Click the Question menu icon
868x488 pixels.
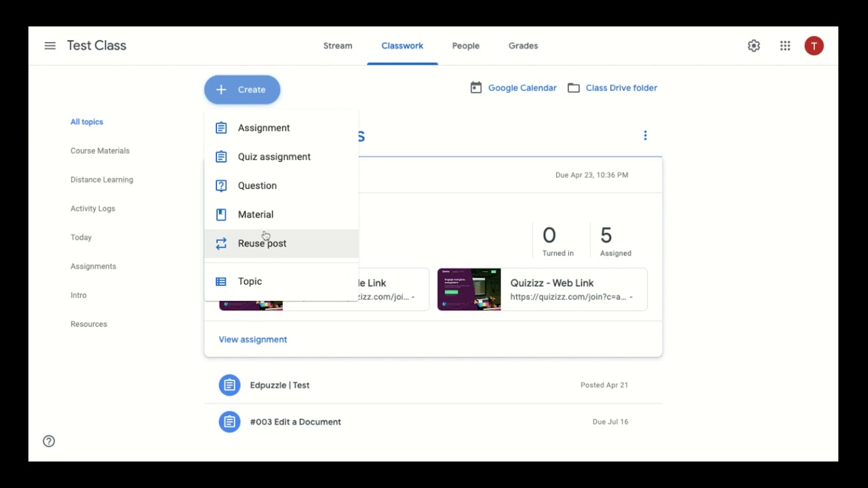pos(221,186)
